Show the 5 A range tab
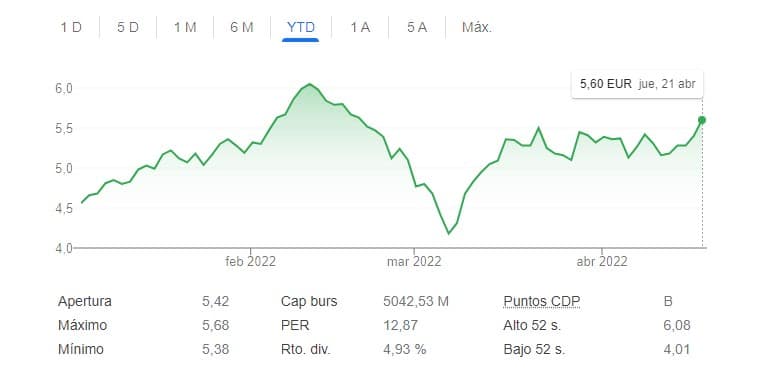This screenshot has width=763, height=374. [x=417, y=27]
